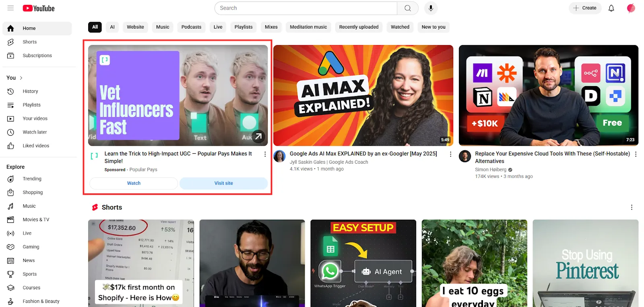Select the AI filter chip

coord(112,27)
